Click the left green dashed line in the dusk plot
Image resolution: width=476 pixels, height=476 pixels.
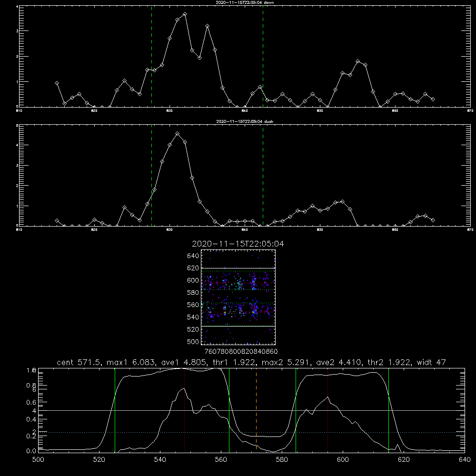(x=151, y=176)
